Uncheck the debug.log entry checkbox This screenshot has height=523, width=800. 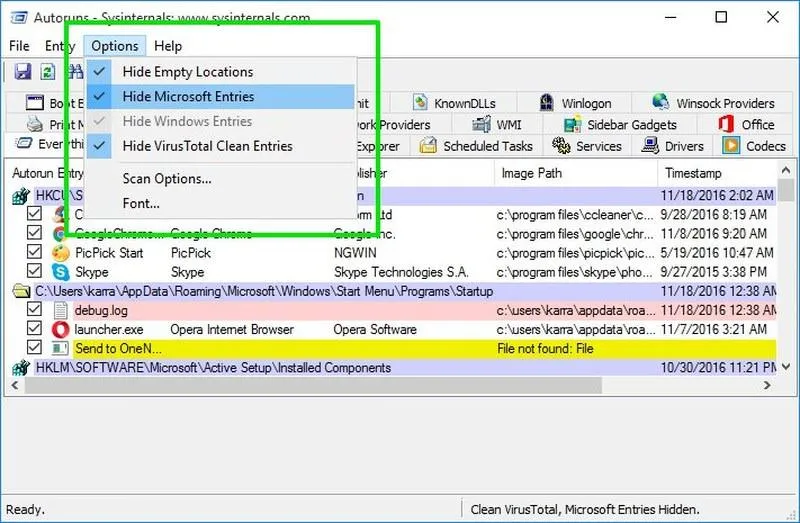pos(34,309)
